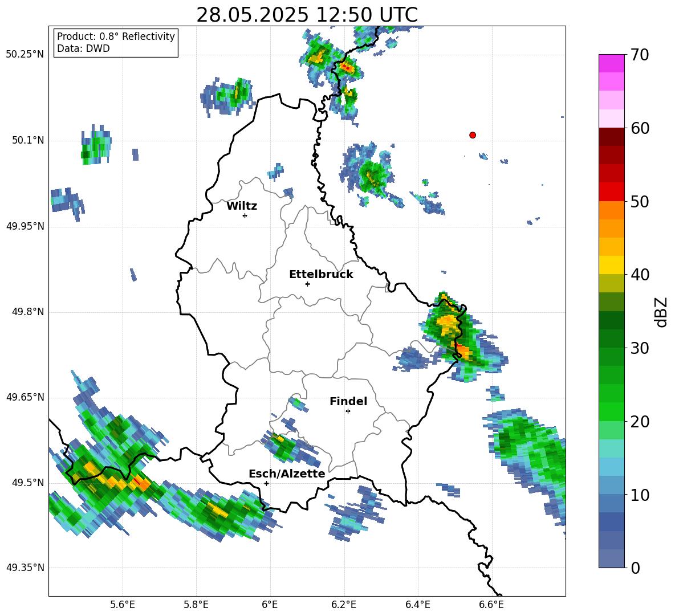This screenshot has width=675, height=616.
Task: Select the Esch/Alzette map label
Action: tap(287, 474)
